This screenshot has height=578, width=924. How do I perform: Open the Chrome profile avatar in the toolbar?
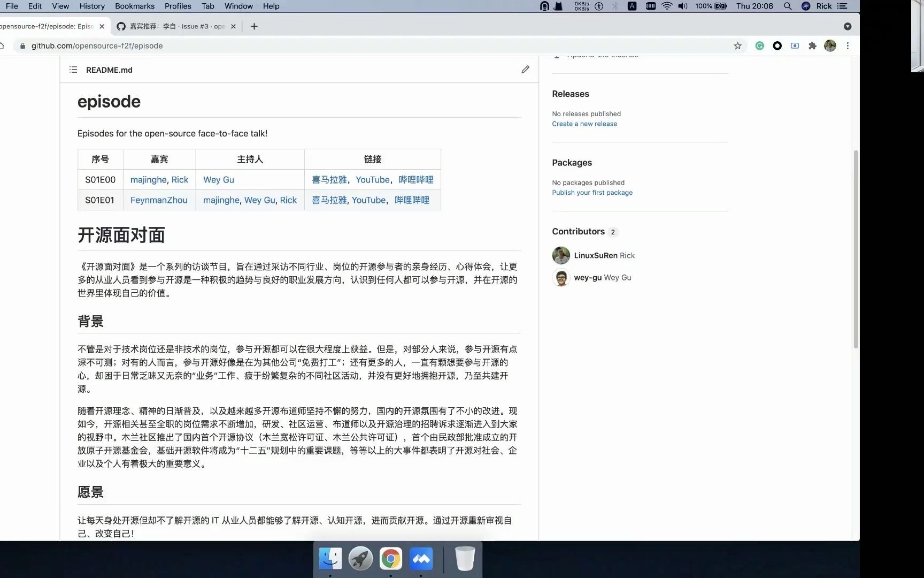(830, 46)
